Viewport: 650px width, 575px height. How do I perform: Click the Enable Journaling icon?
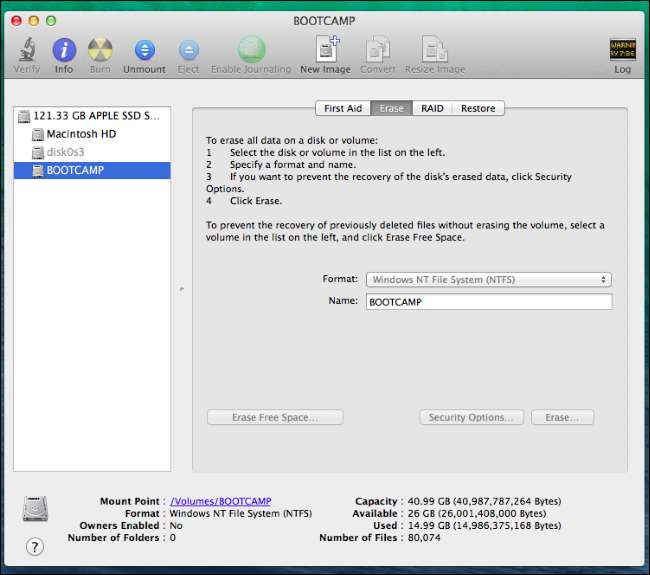tap(252, 50)
